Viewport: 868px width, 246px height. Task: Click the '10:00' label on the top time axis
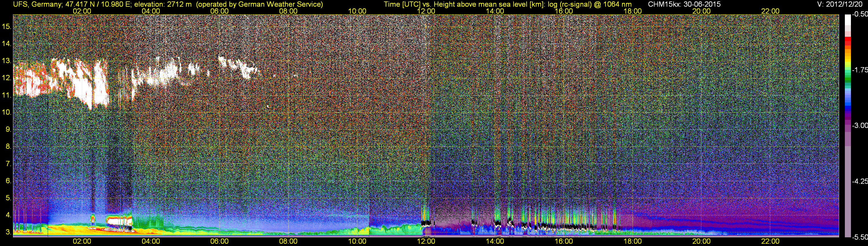[x=357, y=11]
